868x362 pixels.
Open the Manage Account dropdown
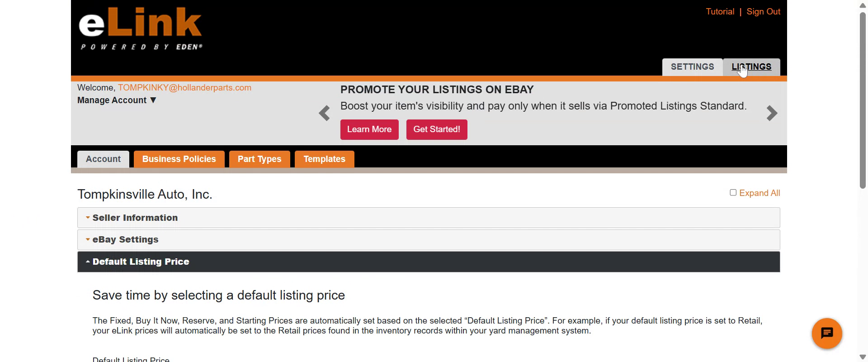pos(117,100)
